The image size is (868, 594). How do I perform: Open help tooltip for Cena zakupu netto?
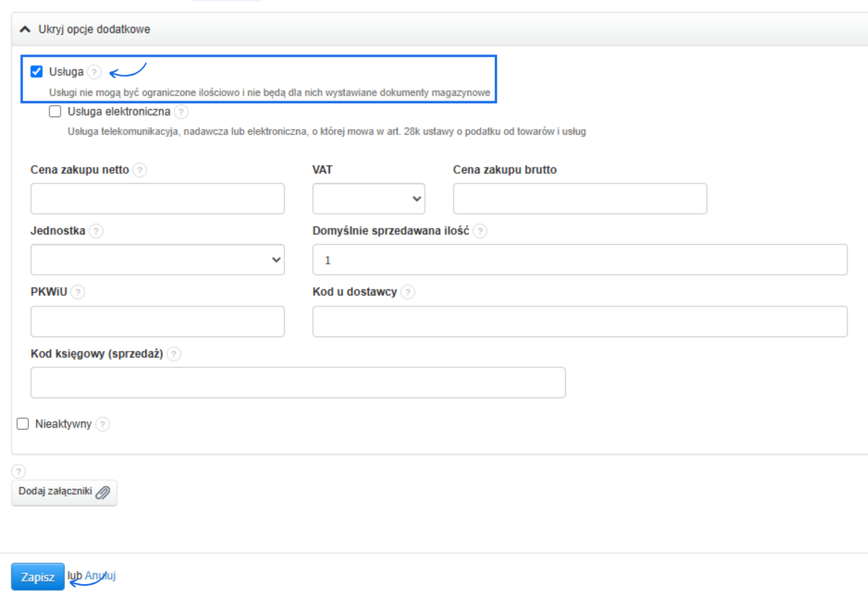140,170
